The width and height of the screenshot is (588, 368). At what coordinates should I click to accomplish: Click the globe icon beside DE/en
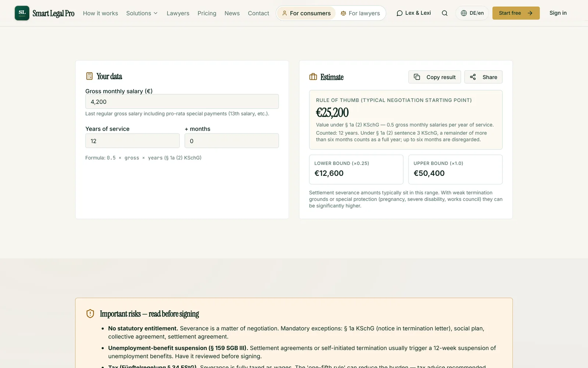(464, 13)
